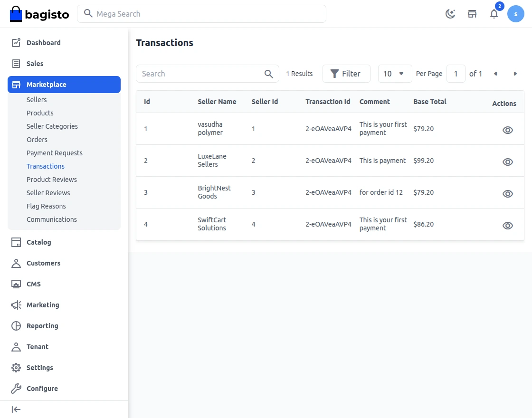This screenshot has width=532, height=418.
Task: View SwiftCart Solutions transaction eye icon
Action: [x=508, y=226]
